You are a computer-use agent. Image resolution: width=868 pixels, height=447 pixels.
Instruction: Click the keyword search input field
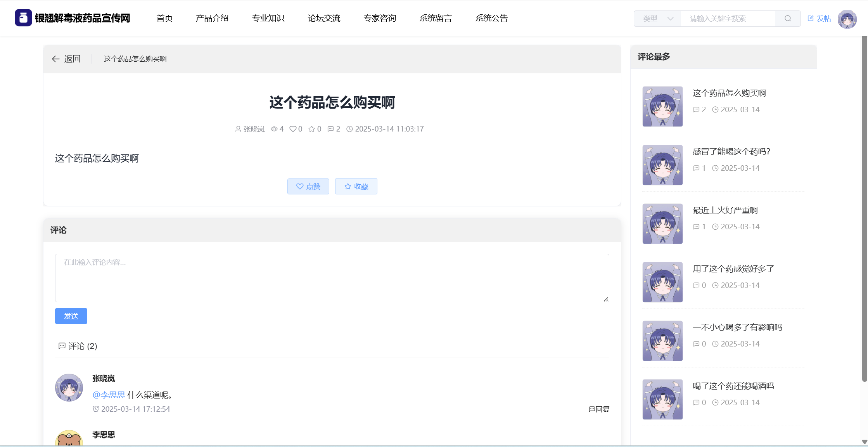[x=728, y=19]
